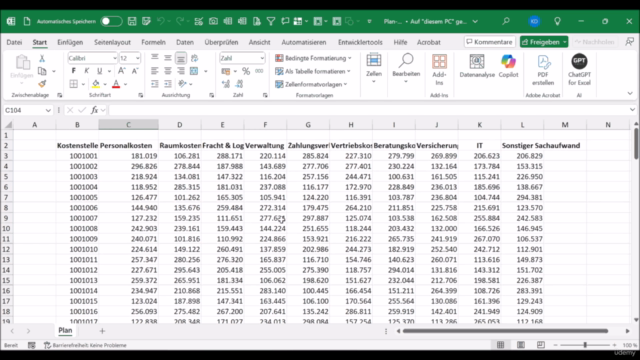Apply red font color swatch
640x360 pixels.
pos(116,84)
